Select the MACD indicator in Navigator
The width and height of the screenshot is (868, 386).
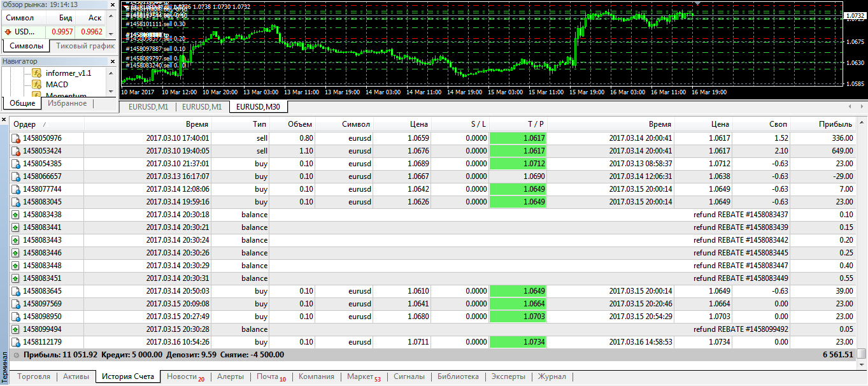pos(57,85)
